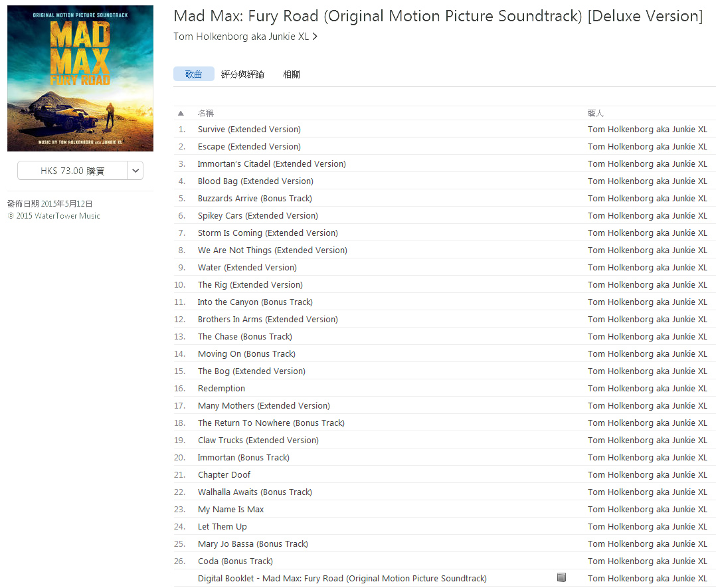The height and width of the screenshot is (588, 716).
Task: Click the Mad Max album cover artwork
Action: 80,78
